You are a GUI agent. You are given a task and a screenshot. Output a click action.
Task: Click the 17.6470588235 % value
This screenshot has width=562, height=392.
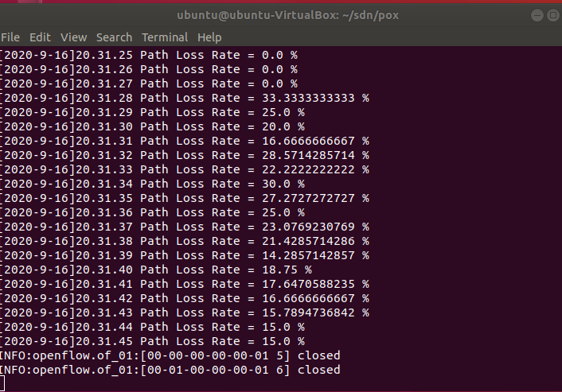click(315, 284)
